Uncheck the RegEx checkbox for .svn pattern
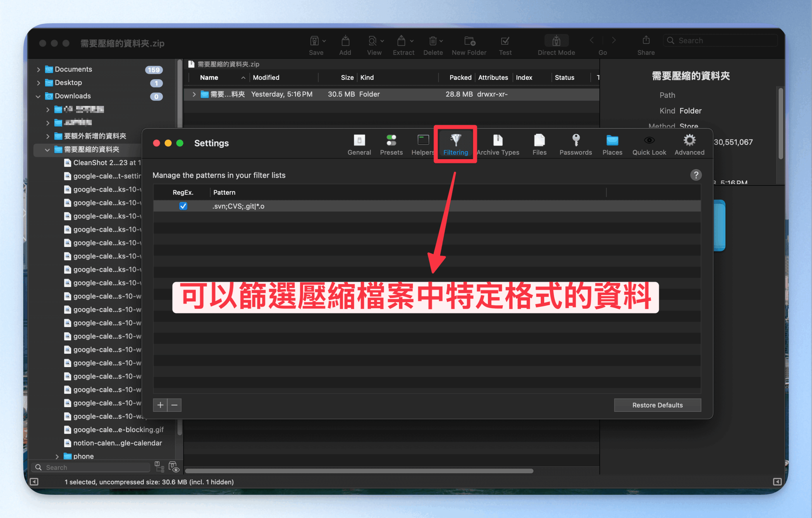Screen dimensions: 812x518 pyautogui.click(x=183, y=206)
